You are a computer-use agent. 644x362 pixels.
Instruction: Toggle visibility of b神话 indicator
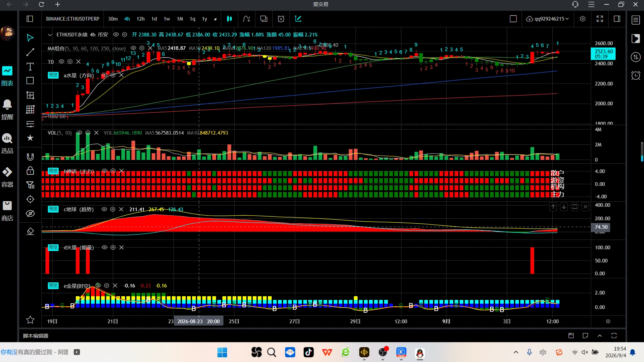pos(104,171)
